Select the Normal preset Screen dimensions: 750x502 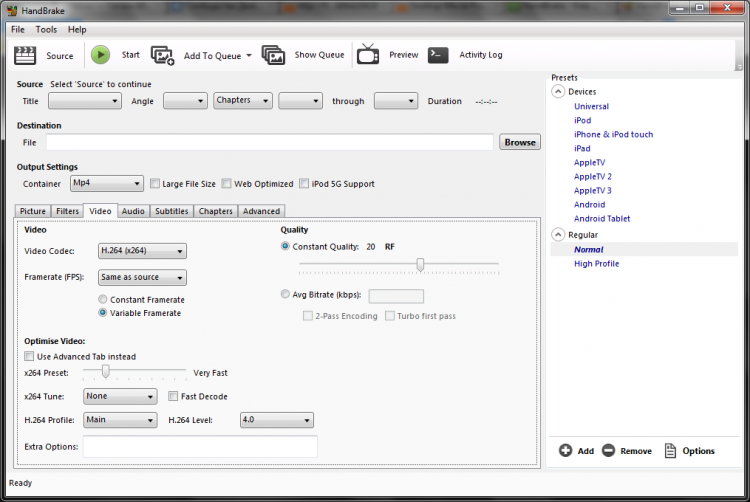[x=588, y=249]
